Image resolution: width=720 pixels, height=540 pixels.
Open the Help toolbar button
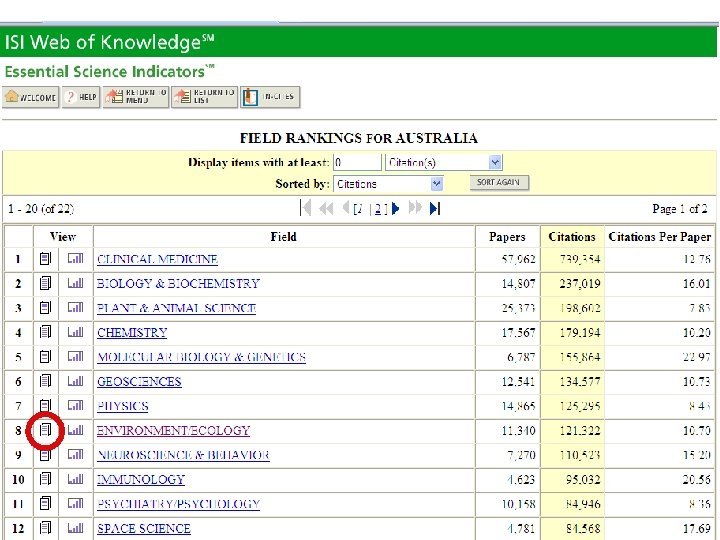(81, 97)
